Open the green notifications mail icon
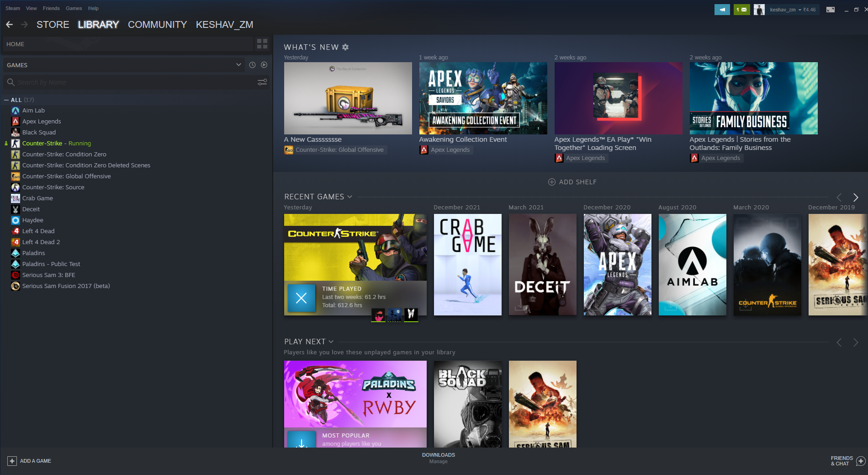 pos(741,10)
